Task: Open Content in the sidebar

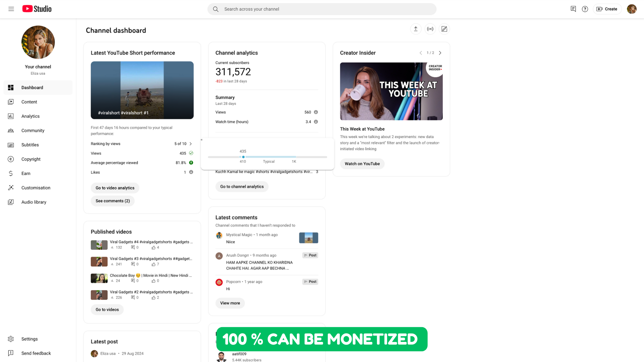Action: coord(38,102)
